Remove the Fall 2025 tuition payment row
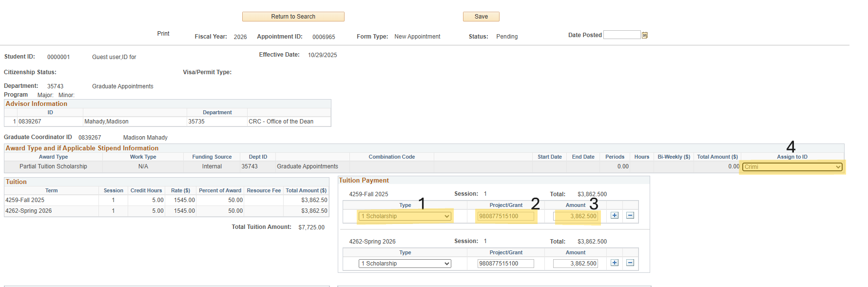The width and height of the screenshot is (868, 287). click(x=630, y=215)
